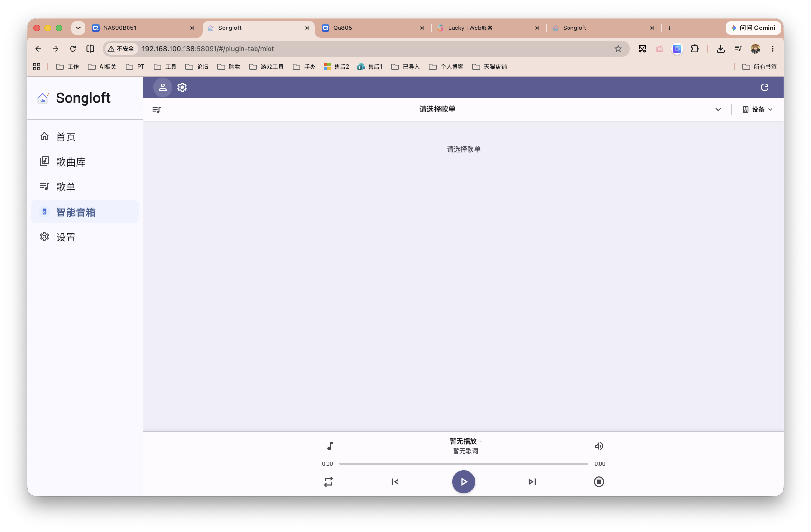Open the 手办 bookmark folder
This screenshot has height=532, width=811.
304,67
